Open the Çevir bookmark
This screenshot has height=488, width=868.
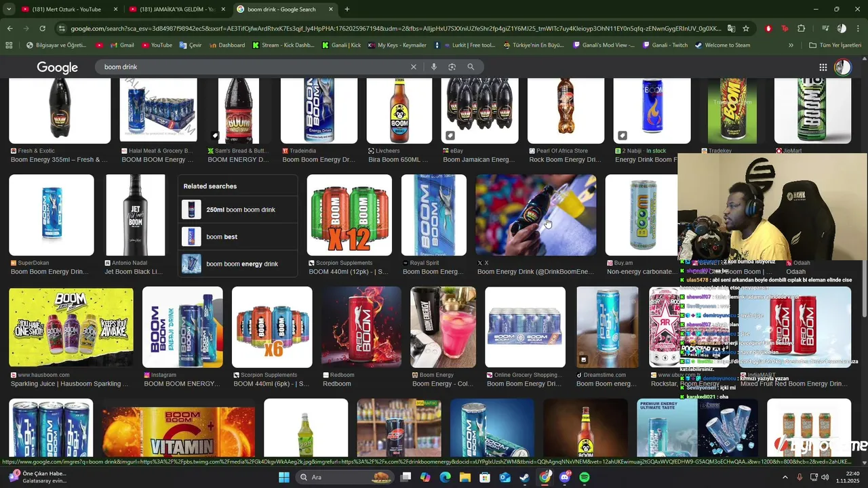click(x=191, y=45)
